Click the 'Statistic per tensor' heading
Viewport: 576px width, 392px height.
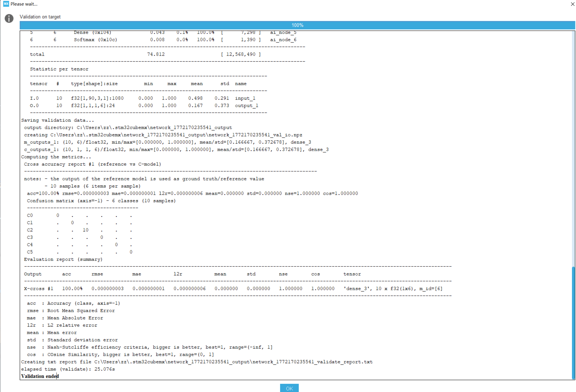(59, 69)
